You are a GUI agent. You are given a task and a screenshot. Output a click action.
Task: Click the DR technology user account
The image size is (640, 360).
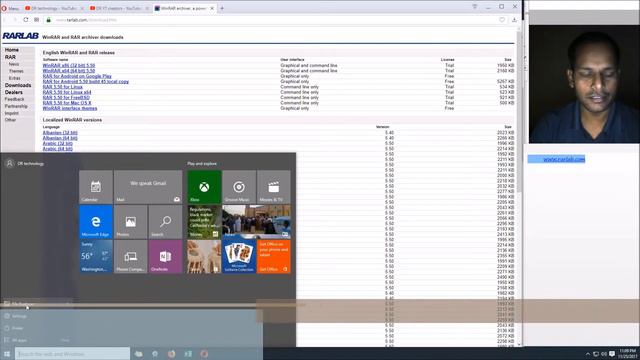[x=24, y=163]
